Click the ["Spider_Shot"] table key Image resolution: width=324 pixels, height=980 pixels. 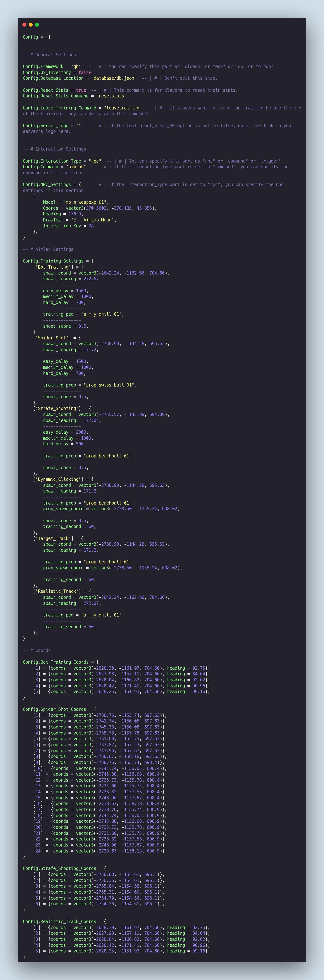(52, 338)
